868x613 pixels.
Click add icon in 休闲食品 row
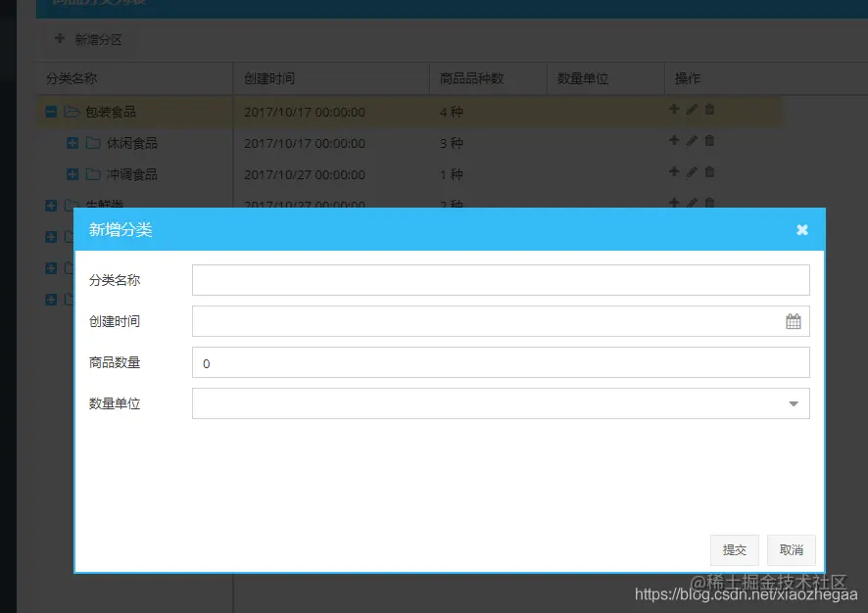[x=674, y=141]
